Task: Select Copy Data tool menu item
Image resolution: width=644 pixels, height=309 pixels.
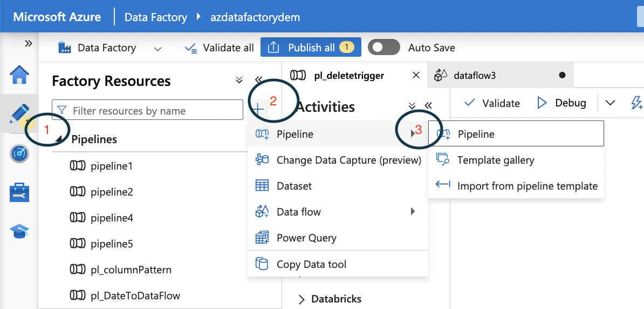Action: coord(338,264)
